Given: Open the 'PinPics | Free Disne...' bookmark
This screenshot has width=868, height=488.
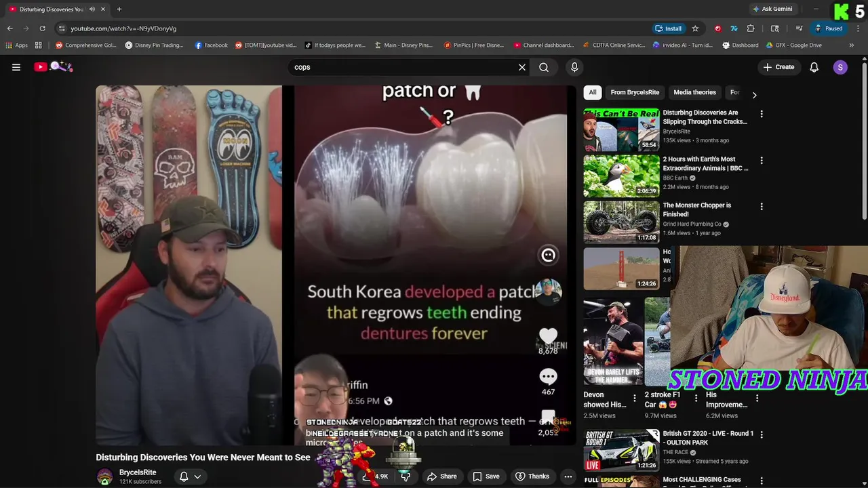Looking at the screenshot, I should 473,45.
